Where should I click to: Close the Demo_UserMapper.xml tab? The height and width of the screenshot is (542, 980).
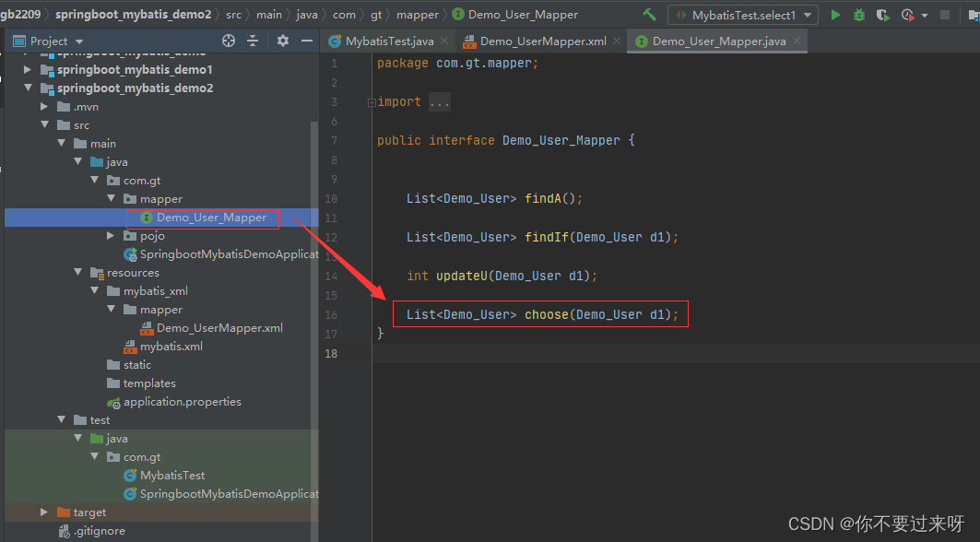click(x=617, y=41)
